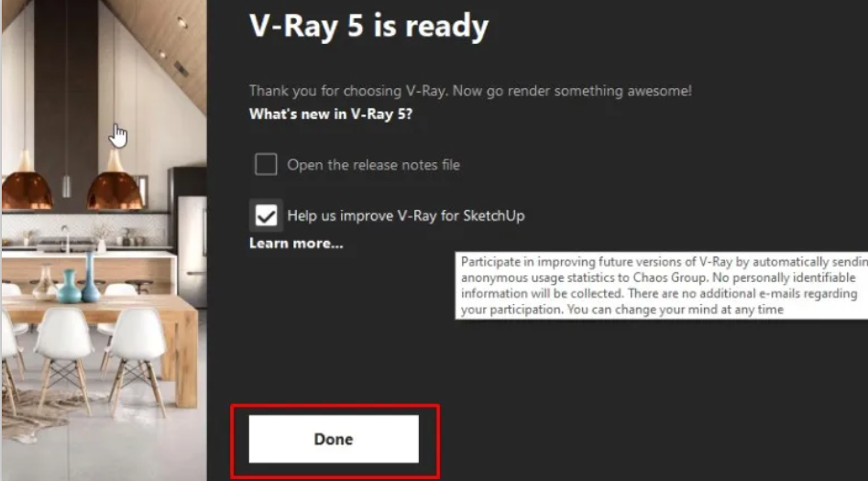
Task: Click the Thank you for choosing V-Ray message
Action: [470, 91]
